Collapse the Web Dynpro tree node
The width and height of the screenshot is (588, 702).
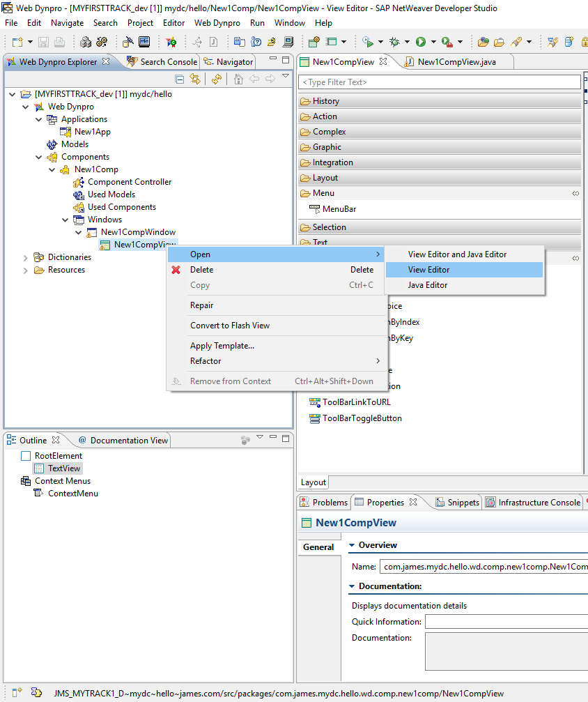pos(26,107)
